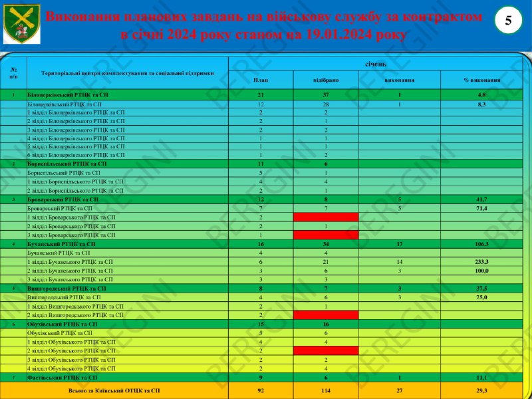532x399 pixels.
Task: Click bold row 'Бориспільський РТЦК та СП'
Action: pos(261,164)
